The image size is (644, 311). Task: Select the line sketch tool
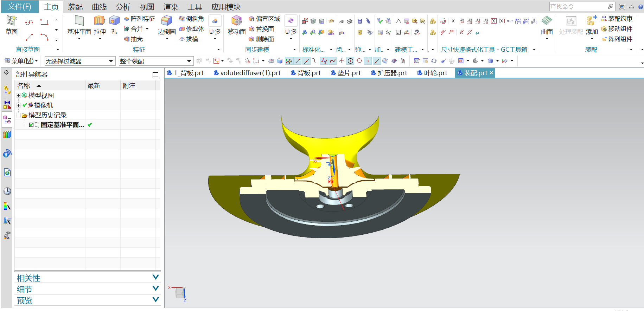click(x=29, y=37)
